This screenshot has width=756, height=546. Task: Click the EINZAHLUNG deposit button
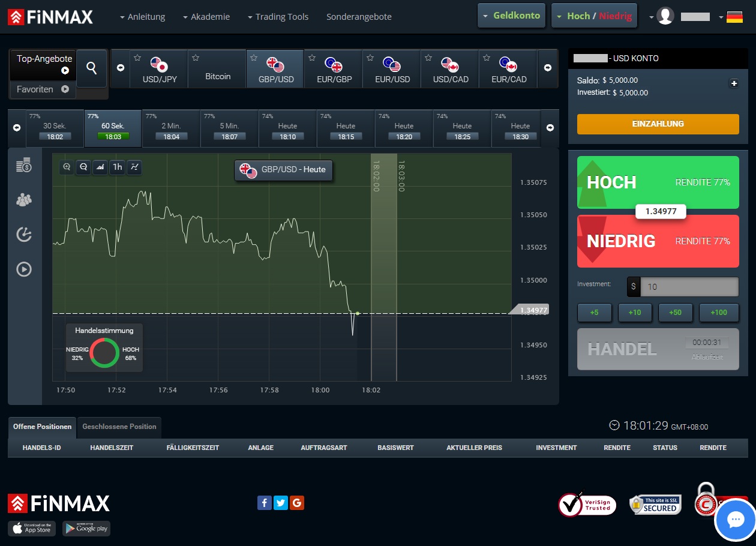(x=658, y=124)
